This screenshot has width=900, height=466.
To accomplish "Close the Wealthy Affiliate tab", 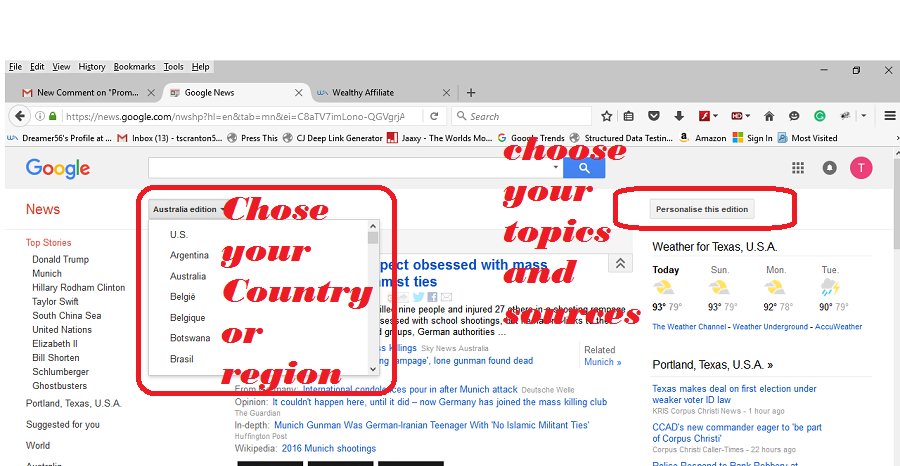I will point(447,92).
